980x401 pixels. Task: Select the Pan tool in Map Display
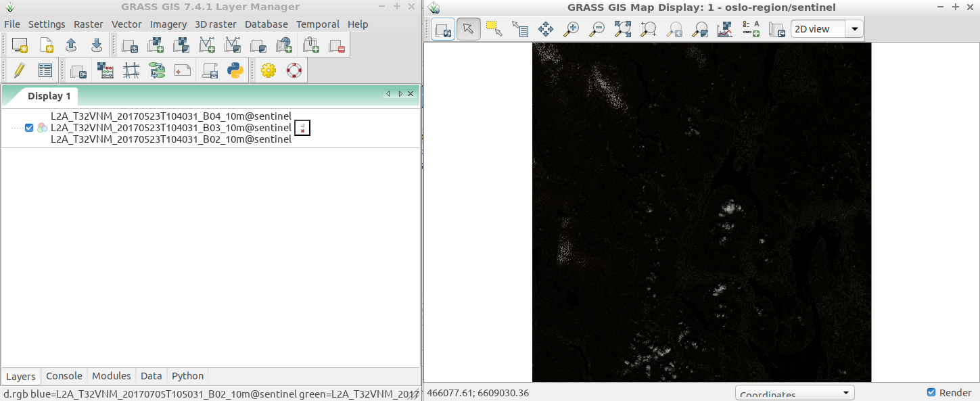click(x=546, y=29)
